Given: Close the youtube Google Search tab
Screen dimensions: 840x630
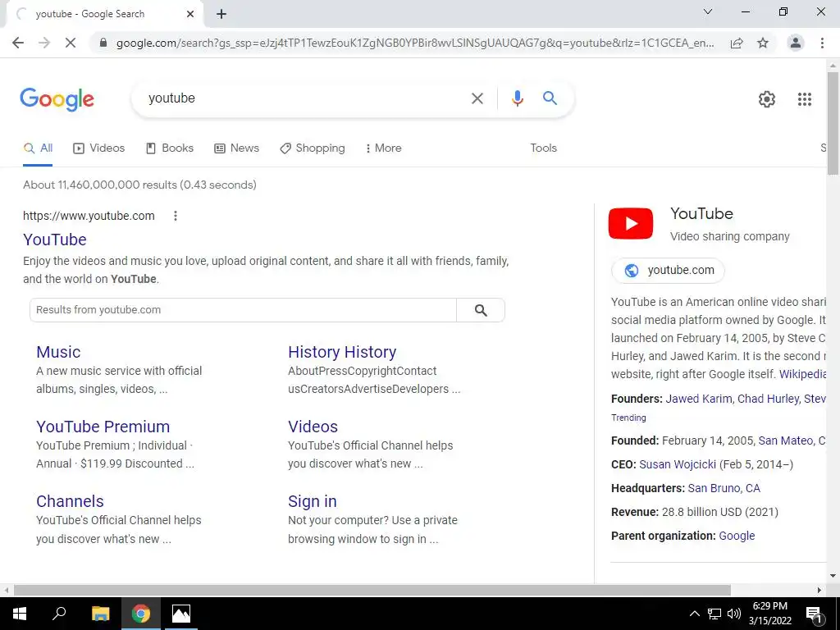Looking at the screenshot, I should click(x=190, y=14).
